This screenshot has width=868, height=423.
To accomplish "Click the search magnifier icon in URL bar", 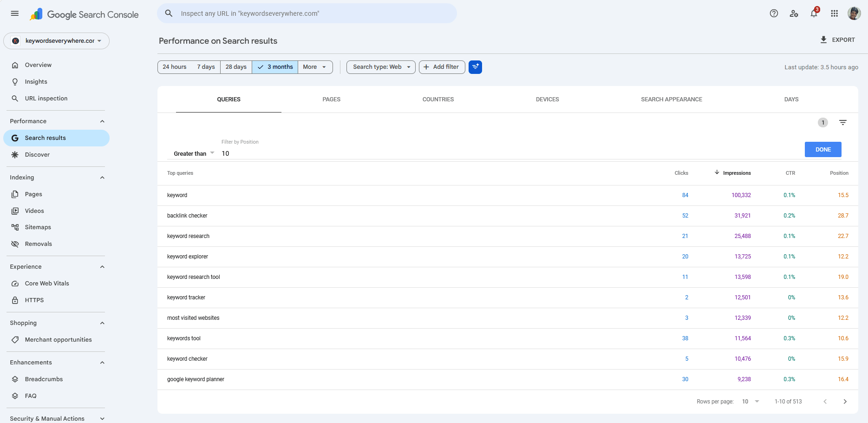I will click(x=169, y=13).
